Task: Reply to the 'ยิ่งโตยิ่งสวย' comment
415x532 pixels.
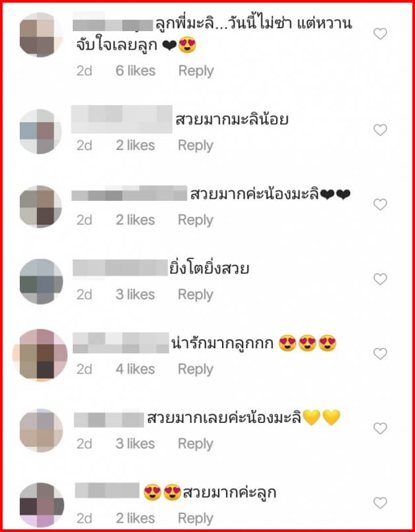Action: pyautogui.click(x=196, y=295)
